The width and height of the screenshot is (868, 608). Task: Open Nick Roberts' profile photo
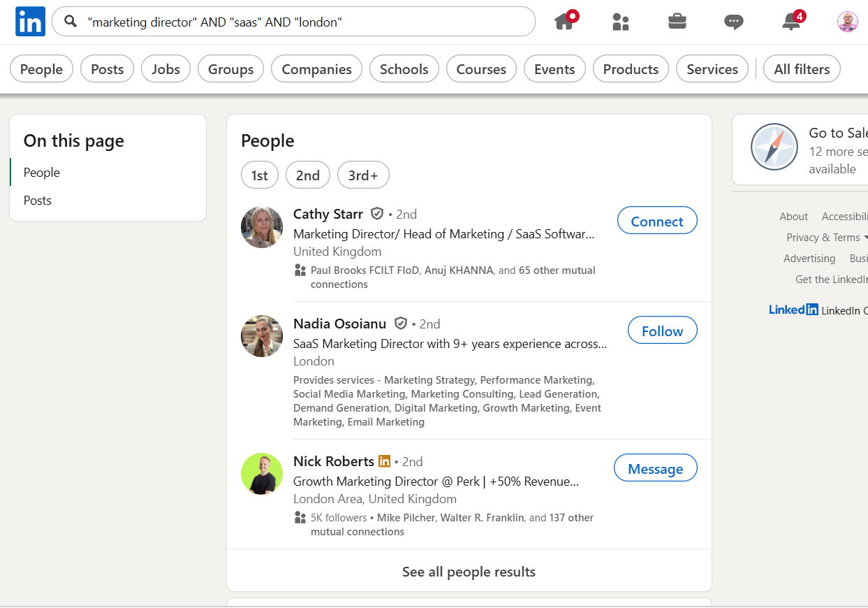pos(262,474)
